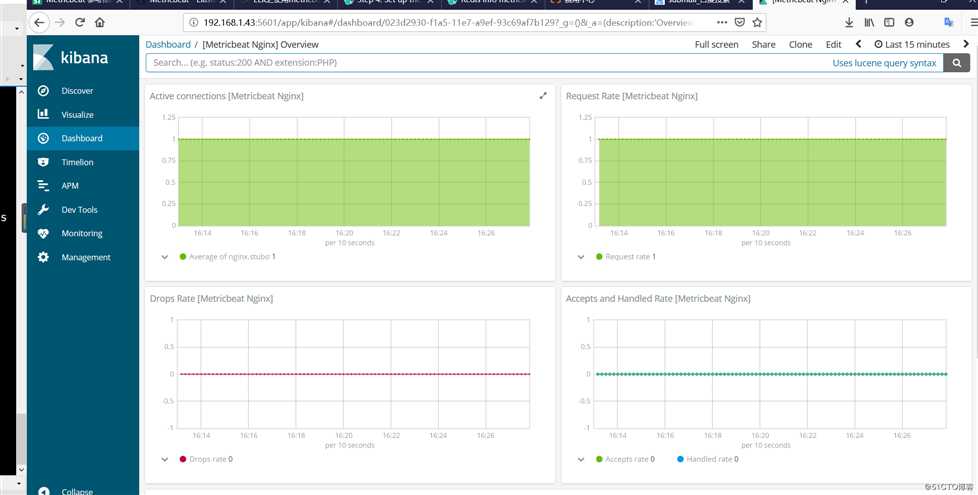Screen dimensions: 978x495
Task: Reload the current page
Action: (x=80, y=22)
